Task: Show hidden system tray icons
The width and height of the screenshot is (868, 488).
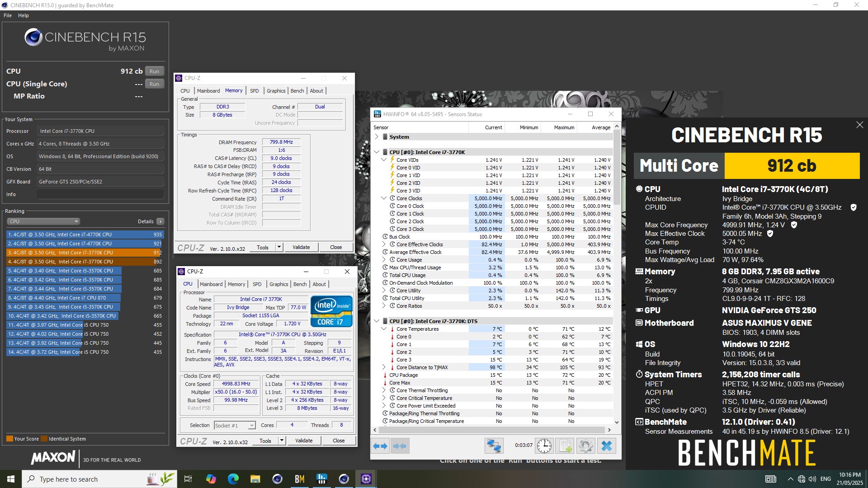Action: [790, 479]
